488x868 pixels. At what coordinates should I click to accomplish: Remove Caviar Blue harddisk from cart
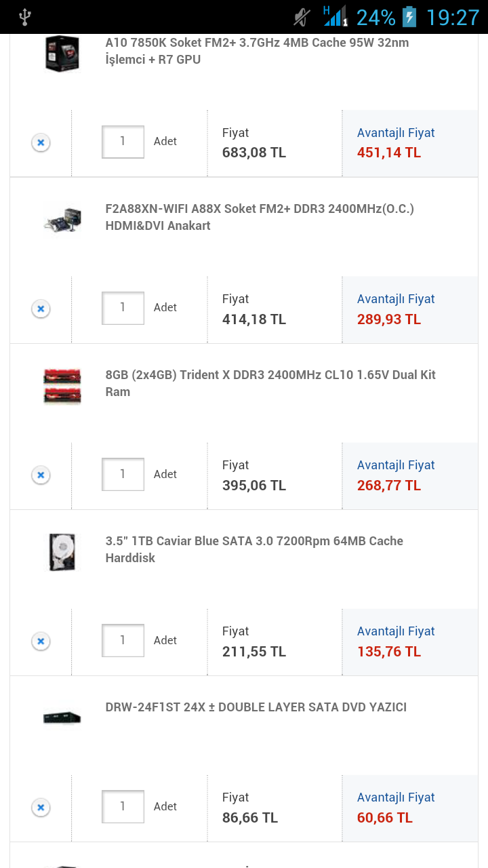[x=41, y=641]
